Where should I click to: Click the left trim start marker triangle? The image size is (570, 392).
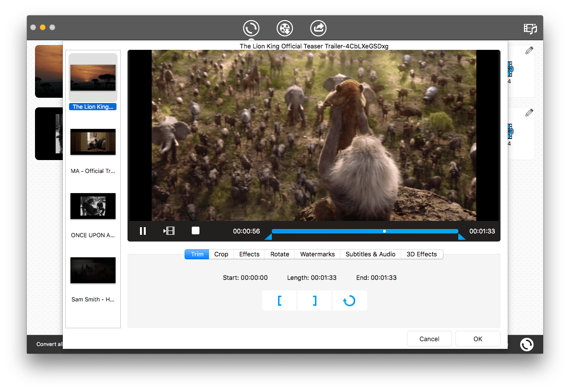268,237
